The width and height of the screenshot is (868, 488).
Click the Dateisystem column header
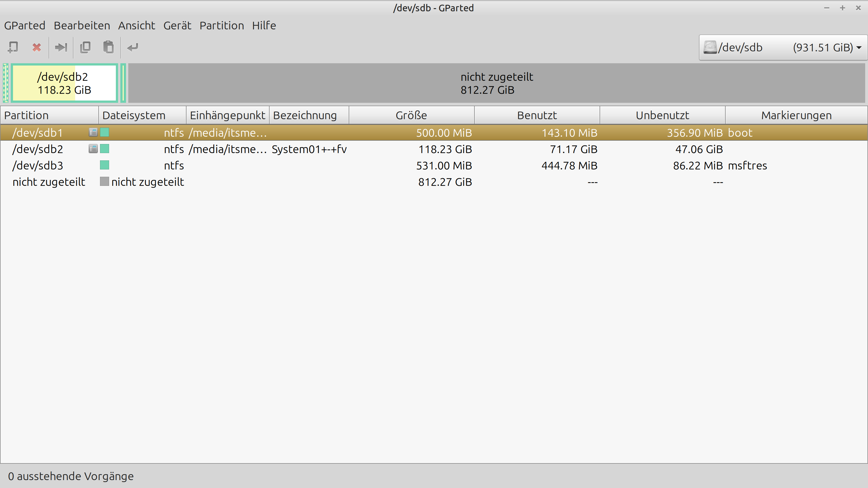point(134,116)
